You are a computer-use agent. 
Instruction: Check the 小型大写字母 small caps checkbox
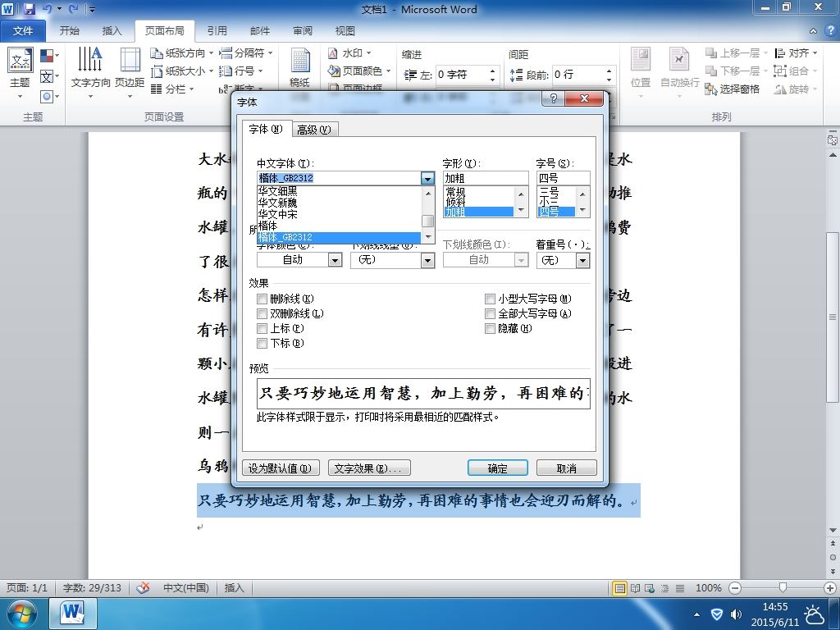(490, 299)
